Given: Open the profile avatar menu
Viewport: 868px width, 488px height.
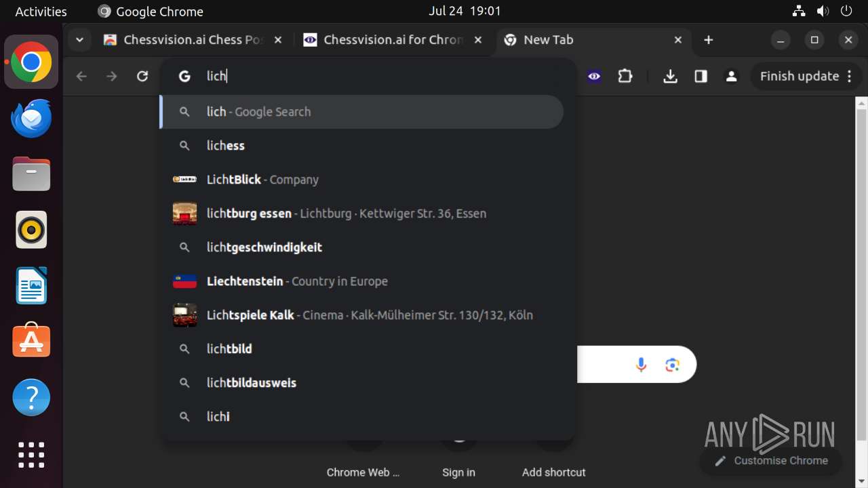Looking at the screenshot, I should tap(731, 77).
